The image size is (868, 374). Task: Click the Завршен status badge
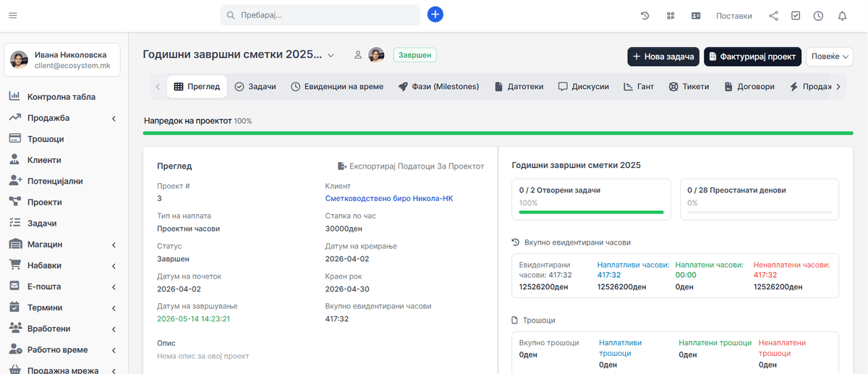coord(415,55)
